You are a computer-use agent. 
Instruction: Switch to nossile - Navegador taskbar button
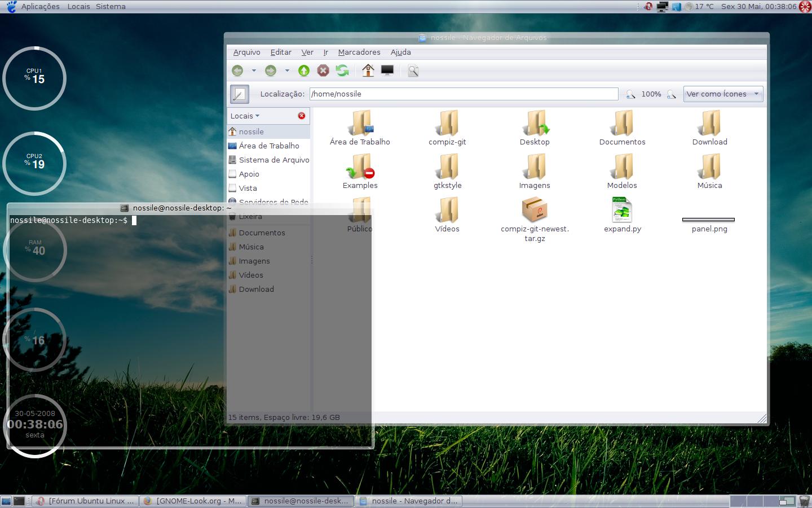pyautogui.click(x=408, y=501)
